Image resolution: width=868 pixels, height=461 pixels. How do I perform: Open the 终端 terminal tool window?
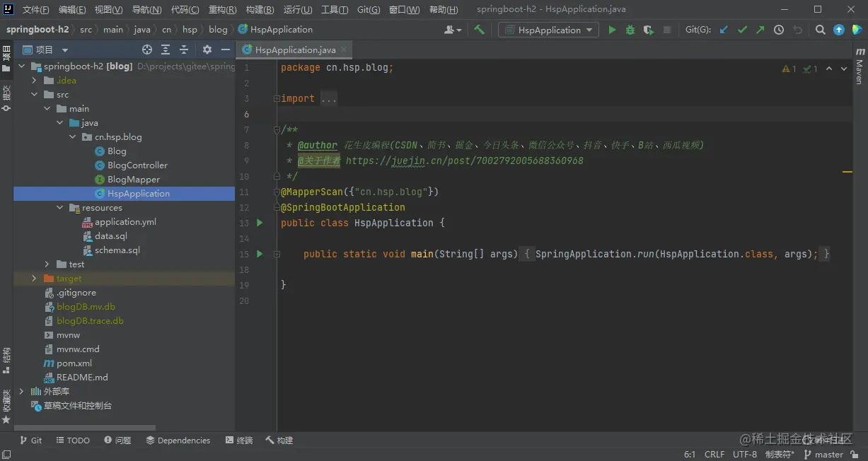point(239,440)
